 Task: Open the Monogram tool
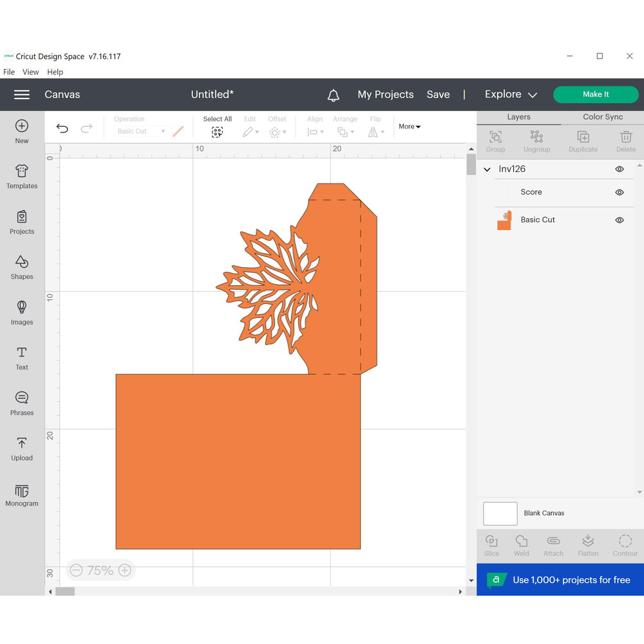(x=22, y=493)
